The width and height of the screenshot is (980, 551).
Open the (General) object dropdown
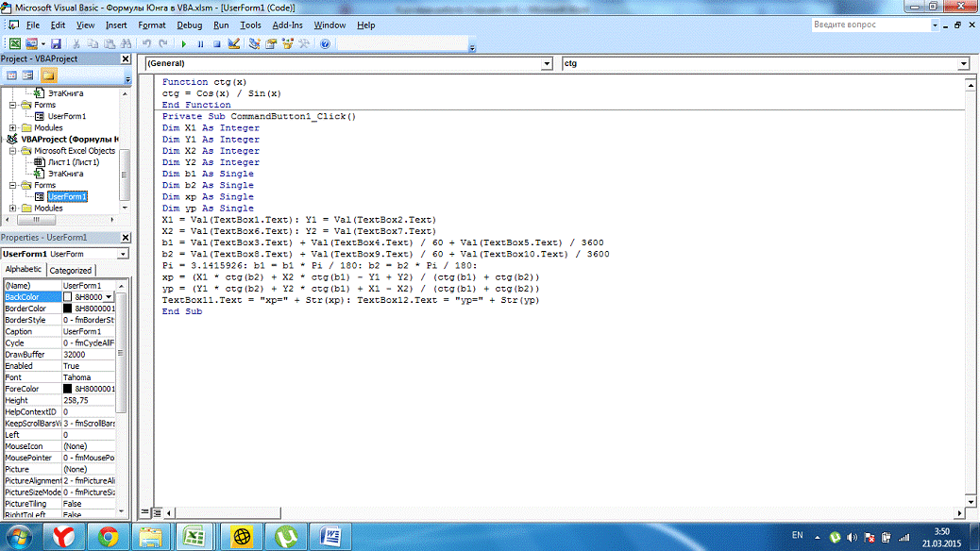547,64
